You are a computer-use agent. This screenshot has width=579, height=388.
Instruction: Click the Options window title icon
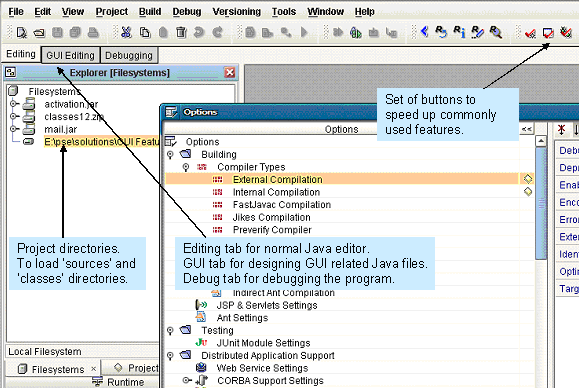pos(171,112)
